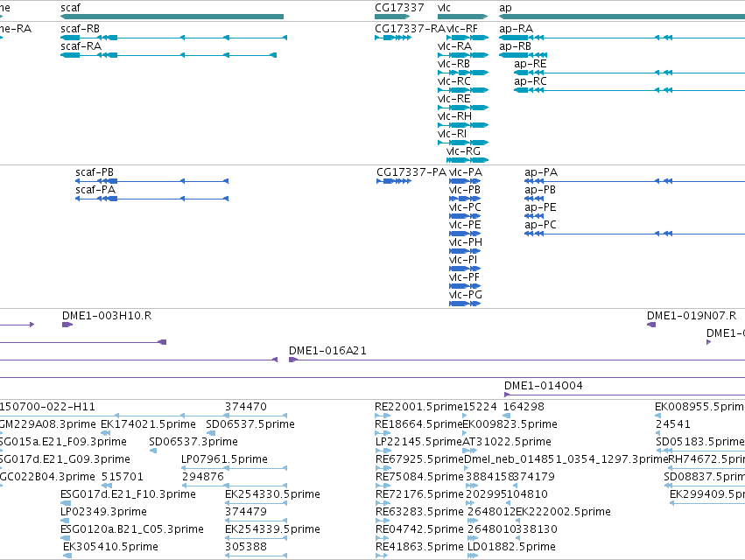Click EST label LP02349.3prime
This screenshot has height=560, width=745.
[103, 512]
